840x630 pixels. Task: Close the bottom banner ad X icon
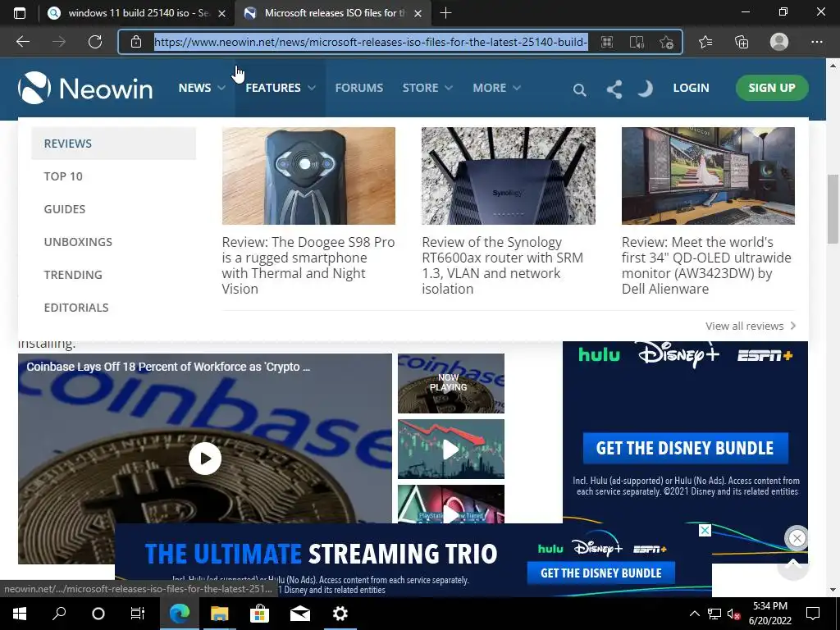pos(705,531)
